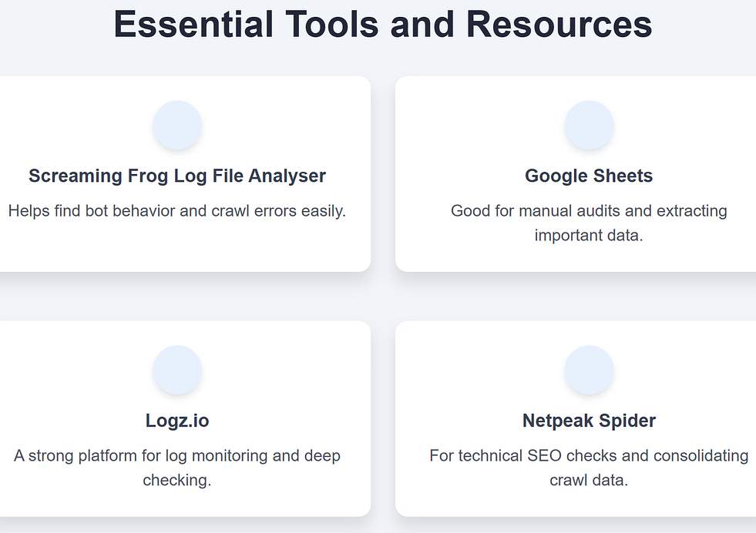
Task: Click the round icon on the Google Sheets card
Action: (x=589, y=125)
